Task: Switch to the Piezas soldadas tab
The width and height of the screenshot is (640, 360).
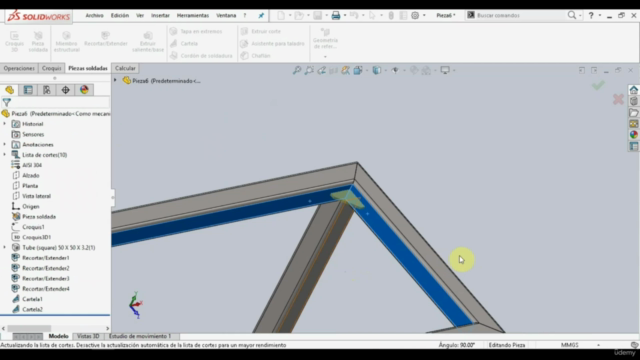Action: pyautogui.click(x=88, y=68)
